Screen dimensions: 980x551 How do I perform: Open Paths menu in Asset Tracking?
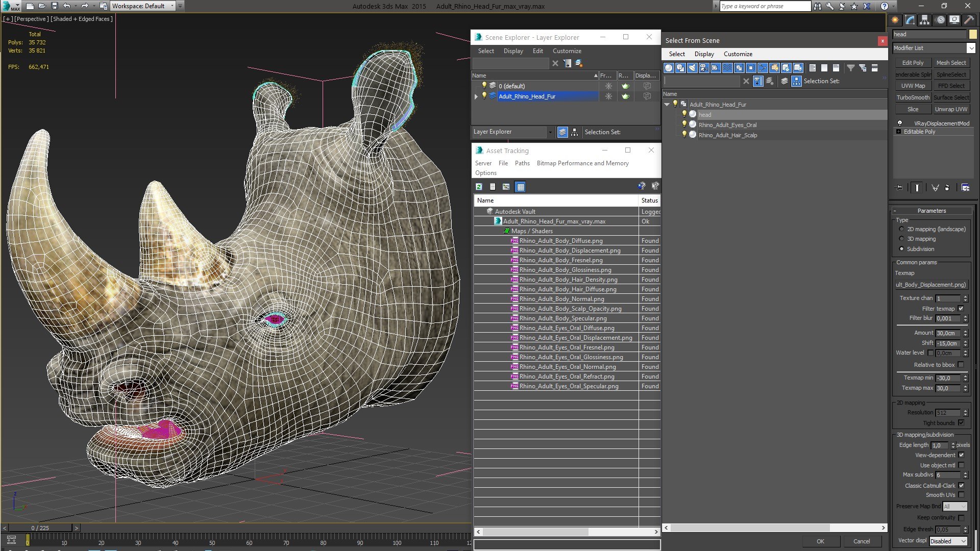pyautogui.click(x=522, y=163)
